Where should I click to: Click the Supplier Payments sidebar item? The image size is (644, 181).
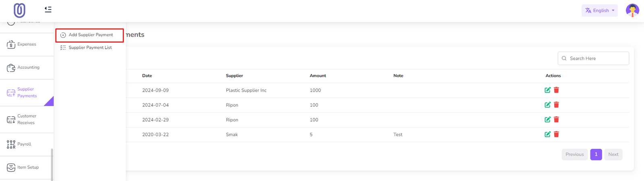coord(27,93)
